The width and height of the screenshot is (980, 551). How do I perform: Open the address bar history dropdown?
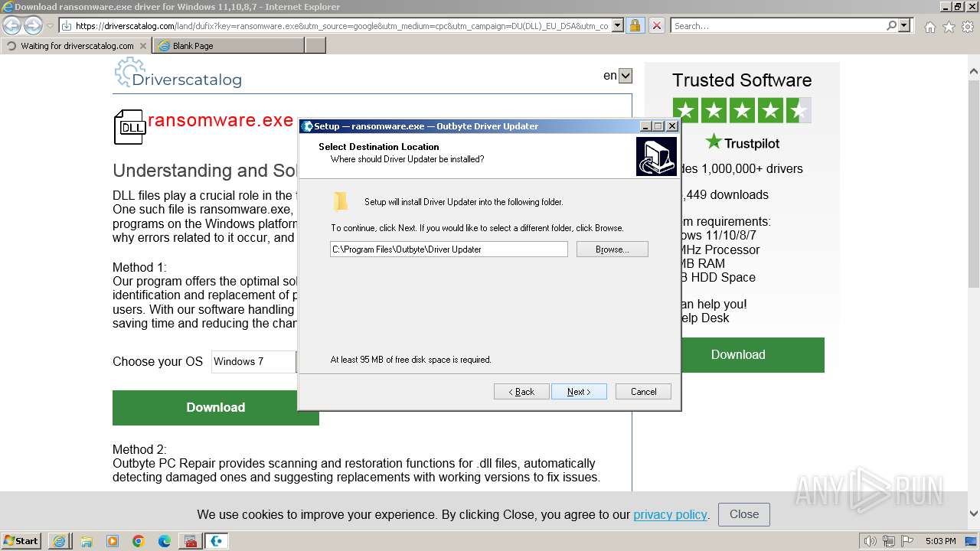[x=617, y=25]
